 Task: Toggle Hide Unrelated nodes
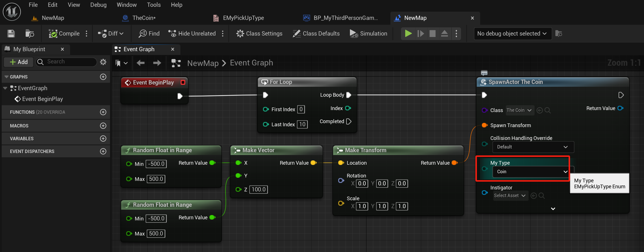point(192,34)
